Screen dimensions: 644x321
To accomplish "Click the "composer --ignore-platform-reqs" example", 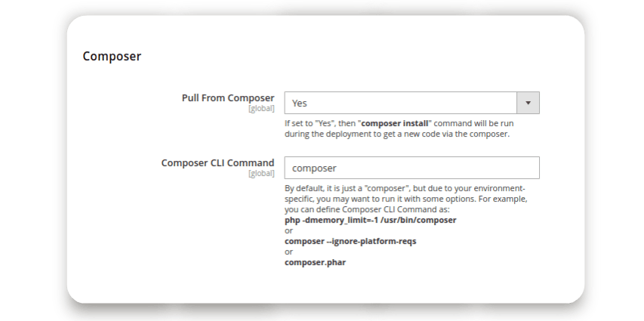I will tap(350, 241).
